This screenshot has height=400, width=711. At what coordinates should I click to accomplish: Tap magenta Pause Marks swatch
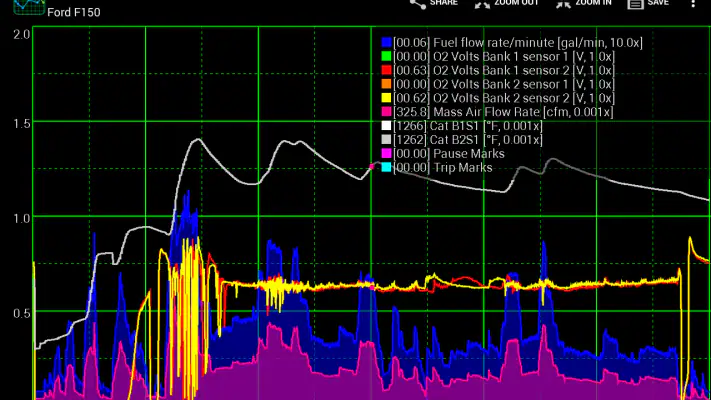click(386, 154)
